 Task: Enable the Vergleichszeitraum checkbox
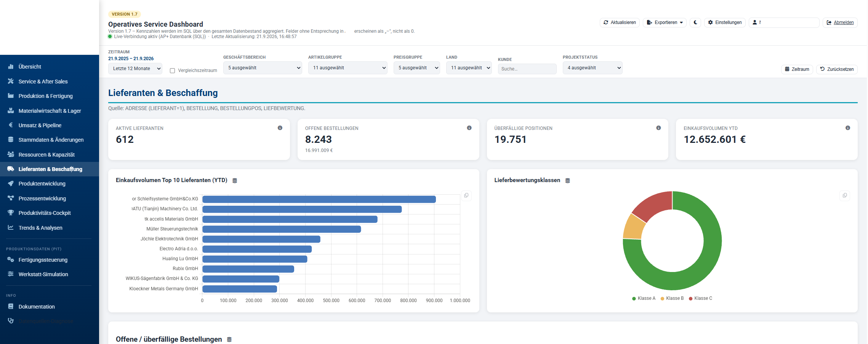coord(172,70)
